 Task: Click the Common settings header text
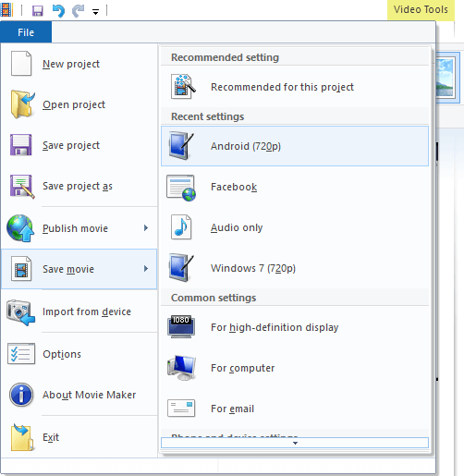pyautogui.click(x=214, y=298)
